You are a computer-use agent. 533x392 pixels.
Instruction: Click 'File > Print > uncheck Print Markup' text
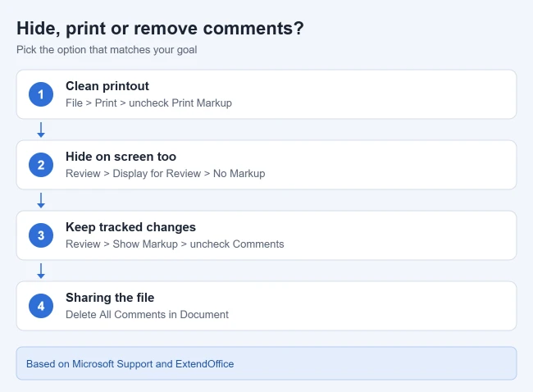tap(149, 103)
